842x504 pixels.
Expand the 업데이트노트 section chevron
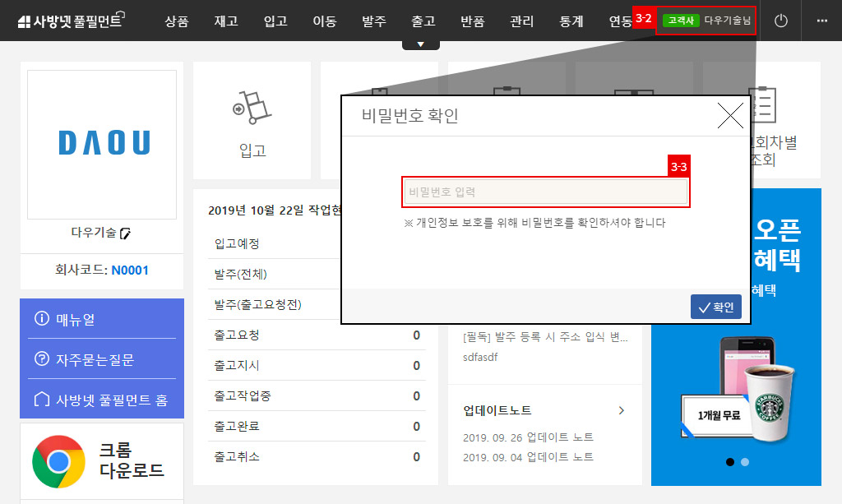coord(622,410)
